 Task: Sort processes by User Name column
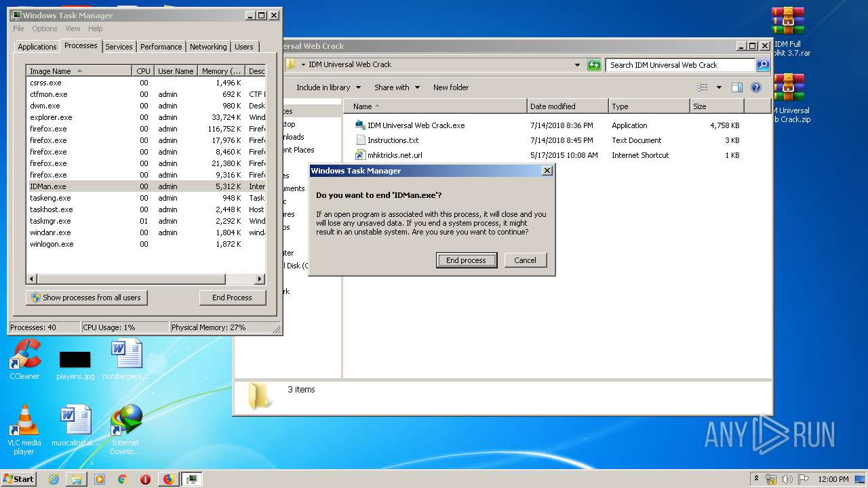click(x=176, y=71)
